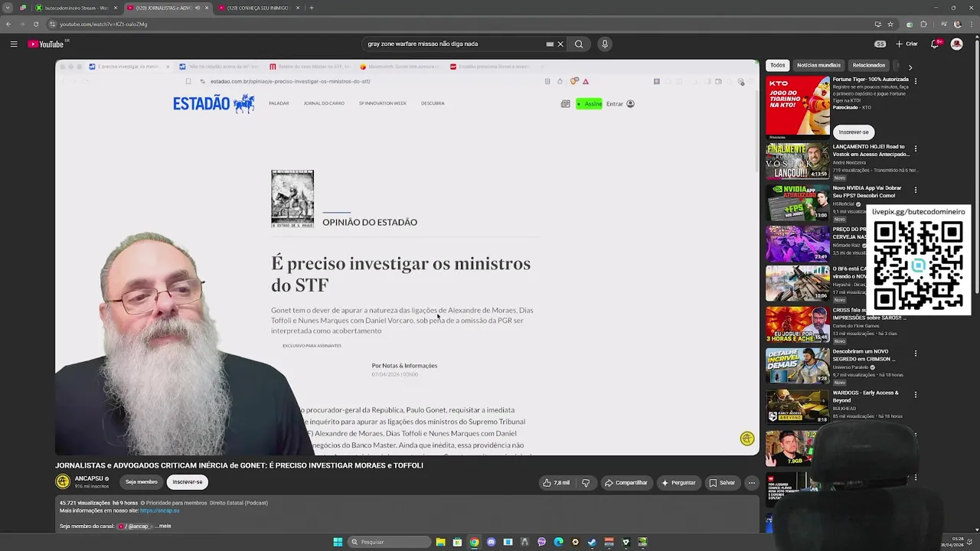Go to the YouTube home logo

click(46, 44)
